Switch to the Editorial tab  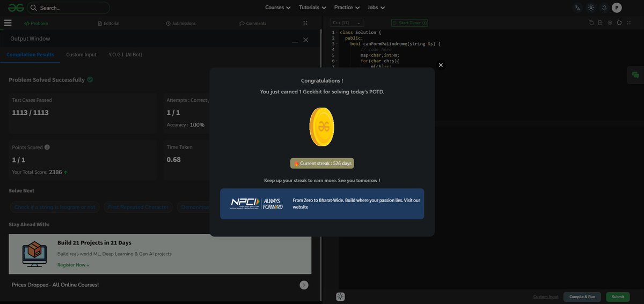click(x=108, y=24)
